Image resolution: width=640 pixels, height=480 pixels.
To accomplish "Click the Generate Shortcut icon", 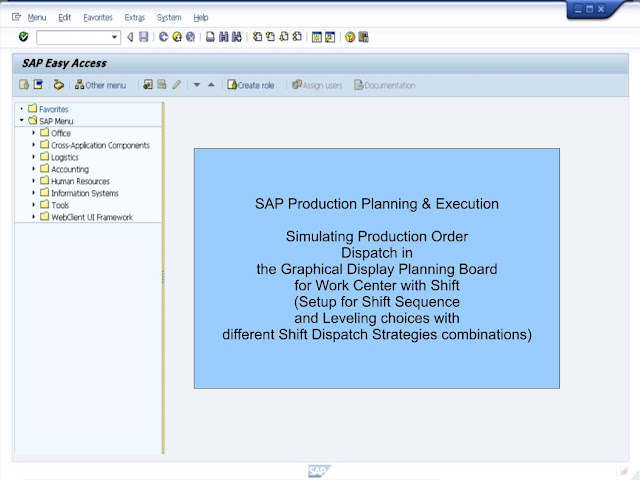I will click(330, 38).
